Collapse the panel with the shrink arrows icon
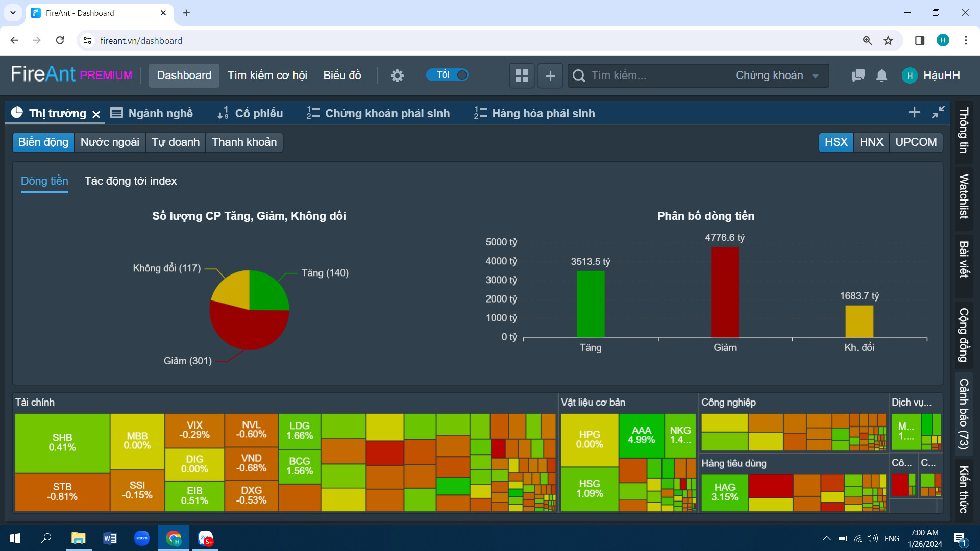 tap(938, 112)
